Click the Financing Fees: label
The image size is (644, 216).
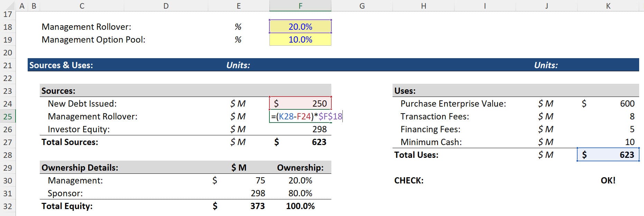pos(431,129)
